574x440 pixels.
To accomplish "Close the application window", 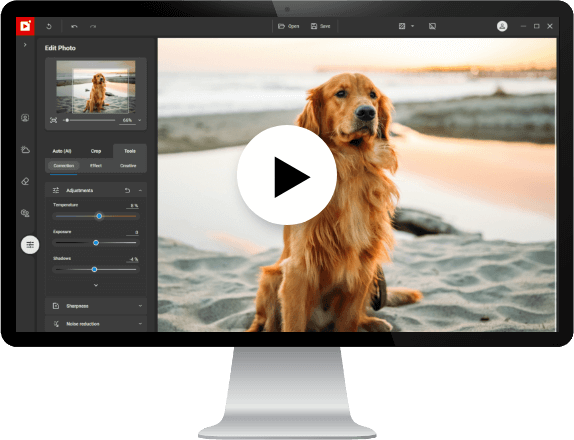I will [549, 26].
